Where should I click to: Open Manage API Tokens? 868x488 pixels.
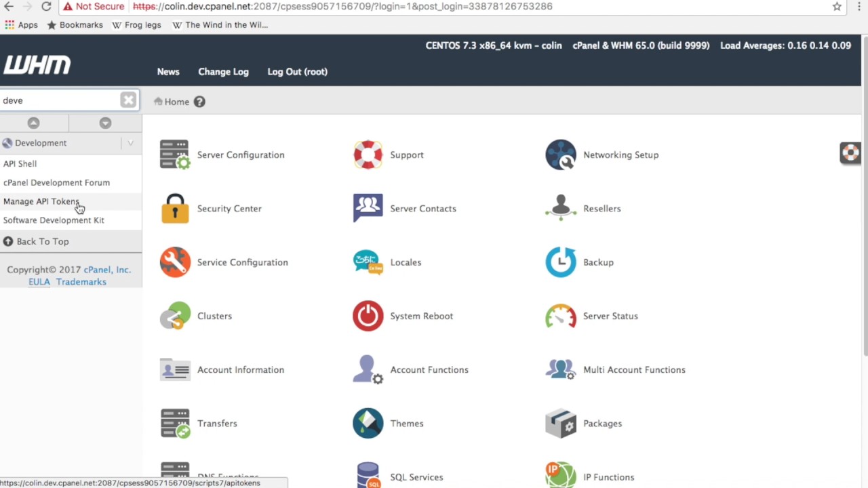pos(41,201)
